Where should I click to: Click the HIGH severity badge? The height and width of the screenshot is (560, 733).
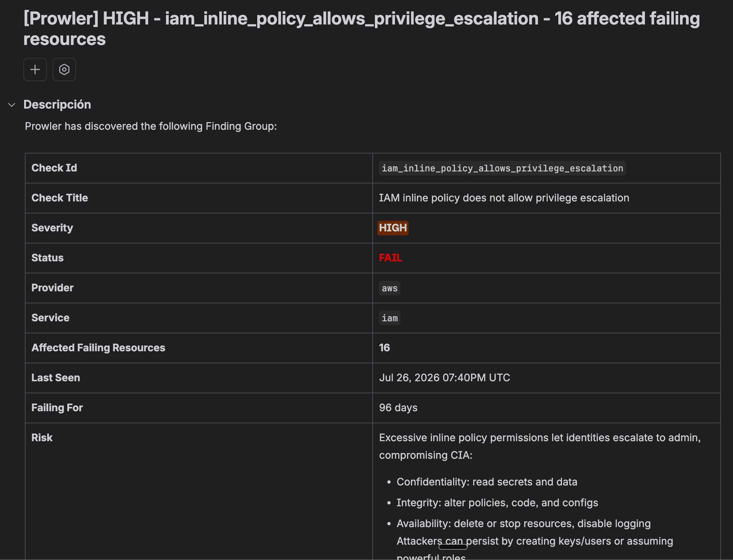(393, 228)
